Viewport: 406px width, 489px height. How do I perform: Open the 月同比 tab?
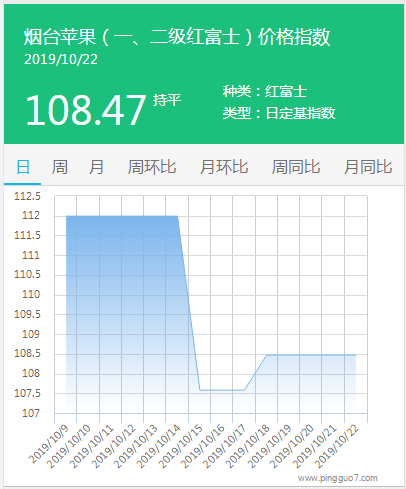(368, 167)
